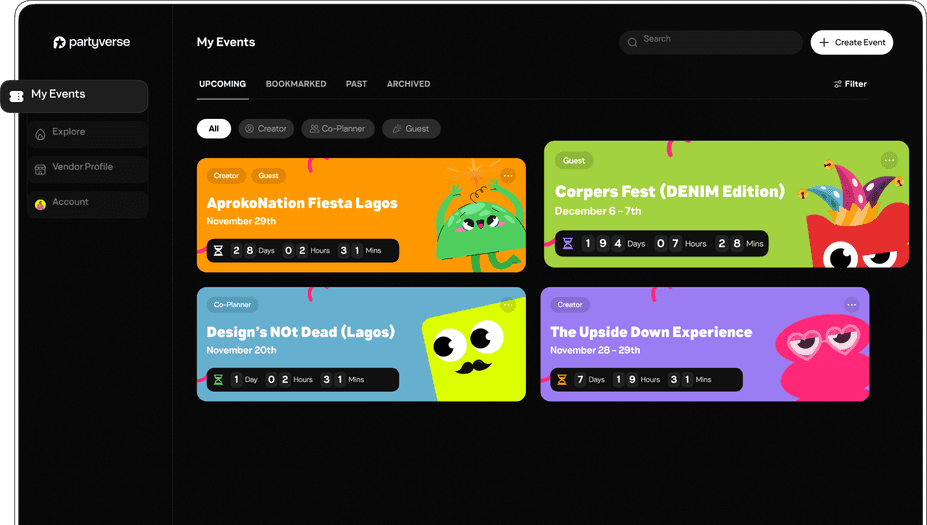The width and height of the screenshot is (927, 525).
Task: Select the Creator filter chip
Action: pos(266,128)
